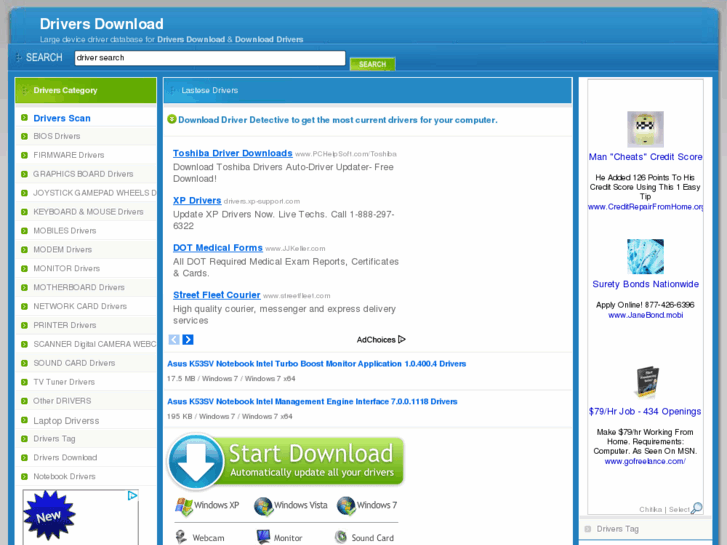This screenshot has height=545, width=727.
Task: Open Laptop Driverss category
Action: (66, 421)
